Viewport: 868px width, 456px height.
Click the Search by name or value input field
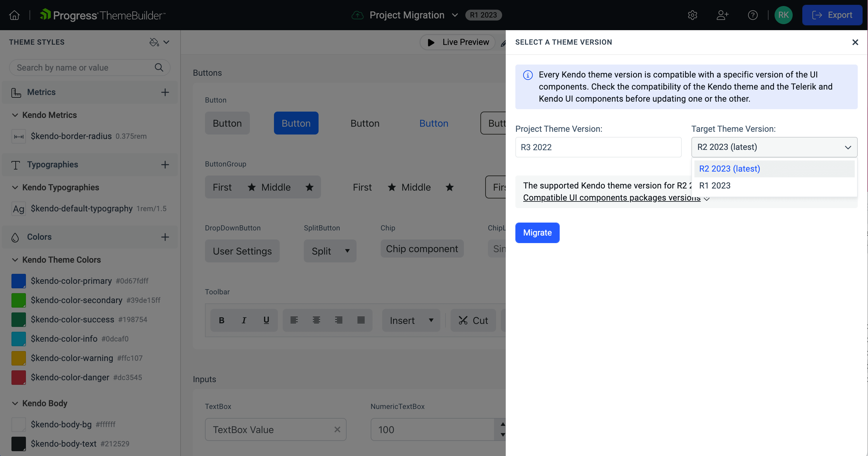pos(90,67)
